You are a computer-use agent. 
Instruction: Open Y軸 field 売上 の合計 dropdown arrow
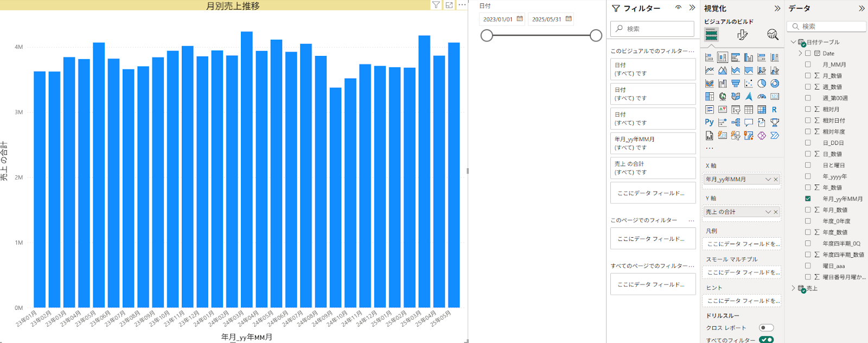[768, 212]
